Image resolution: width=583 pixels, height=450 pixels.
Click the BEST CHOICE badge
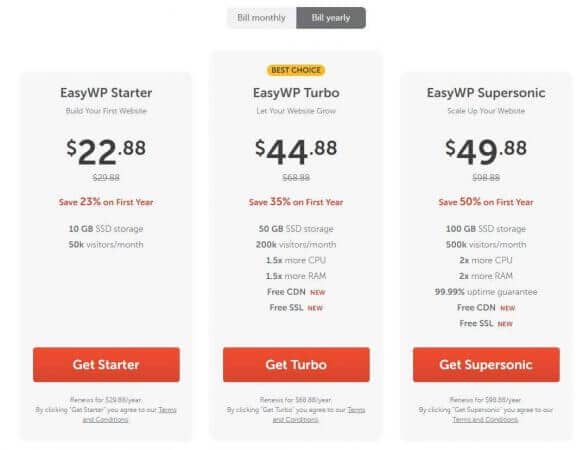296,70
